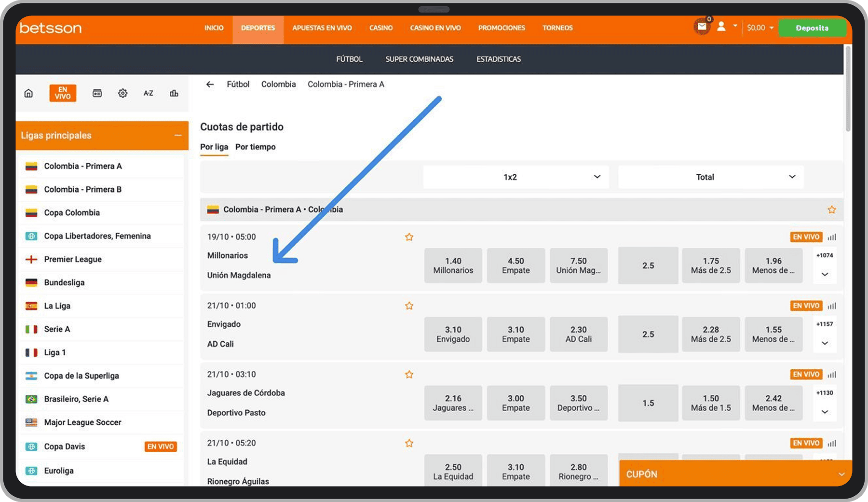Open +1074 markets for Millonarios match

coord(825,255)
